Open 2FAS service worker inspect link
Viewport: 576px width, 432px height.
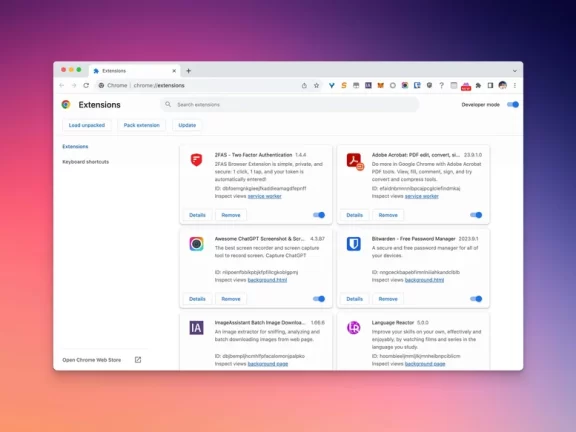[264, 197]
